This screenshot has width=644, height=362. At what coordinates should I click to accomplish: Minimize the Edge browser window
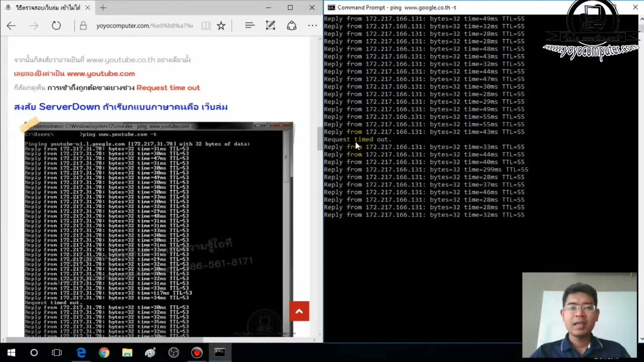tap(268, 8)
